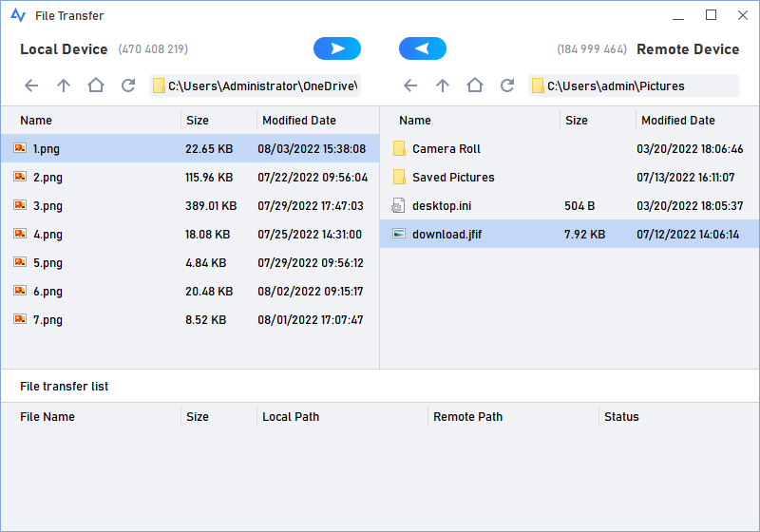Refresh the local device file list
Viewport: 760px width, 532px height.
128,85
